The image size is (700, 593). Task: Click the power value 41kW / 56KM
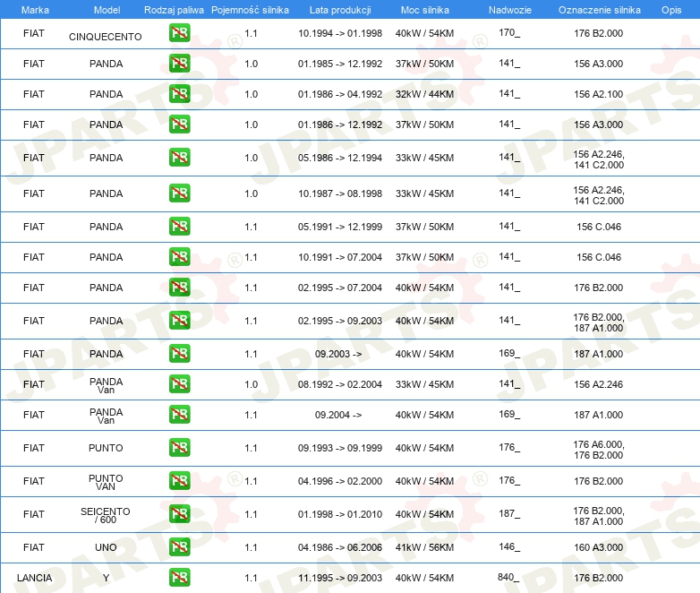(424, 547)
